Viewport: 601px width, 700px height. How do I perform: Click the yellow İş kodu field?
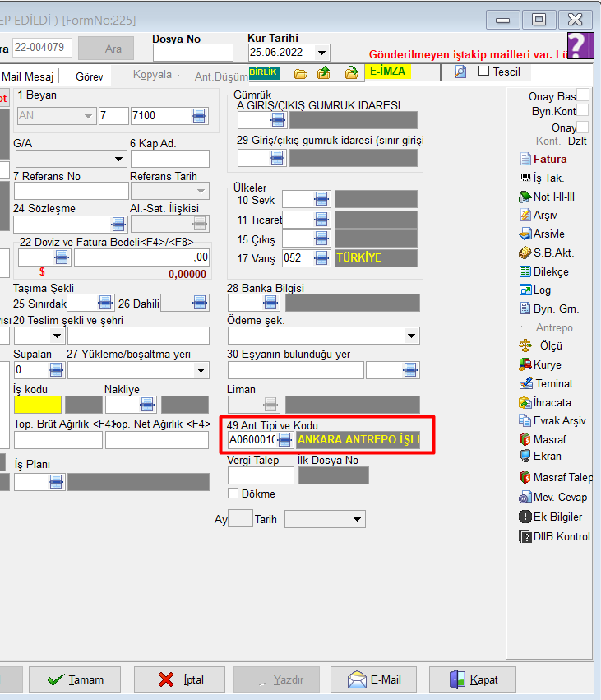point(37,405)
